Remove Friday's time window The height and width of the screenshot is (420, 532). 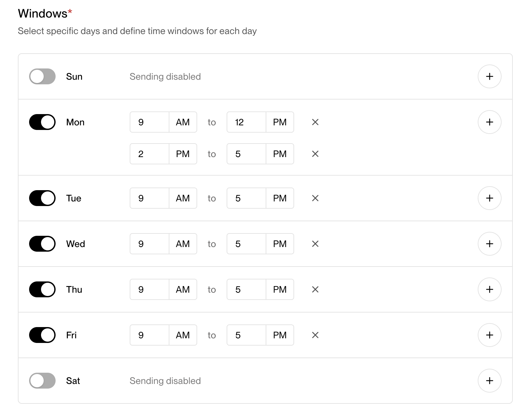pyautogui.click(x=315, y=335)
